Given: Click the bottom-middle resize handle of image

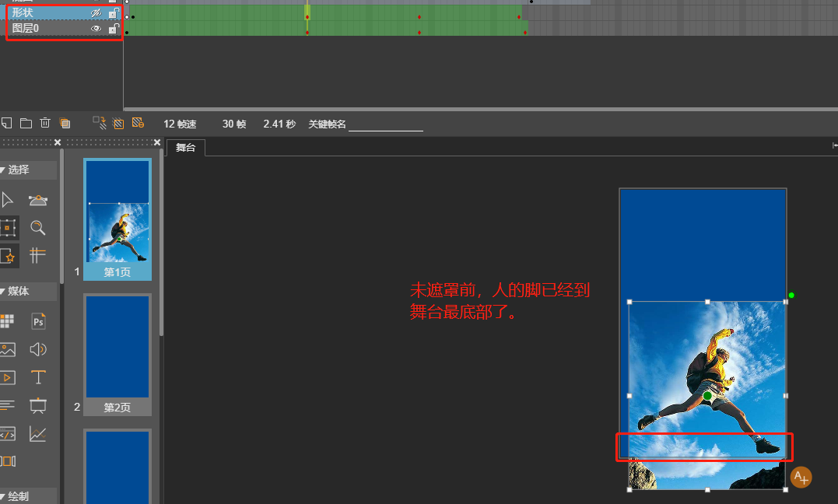Looking at the screenshot, I should [707, 489].
